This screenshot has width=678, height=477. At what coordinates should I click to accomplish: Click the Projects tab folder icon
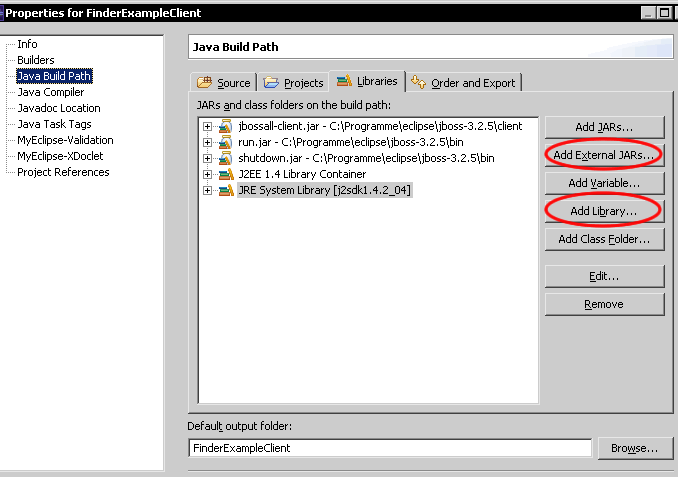[271, 83]
